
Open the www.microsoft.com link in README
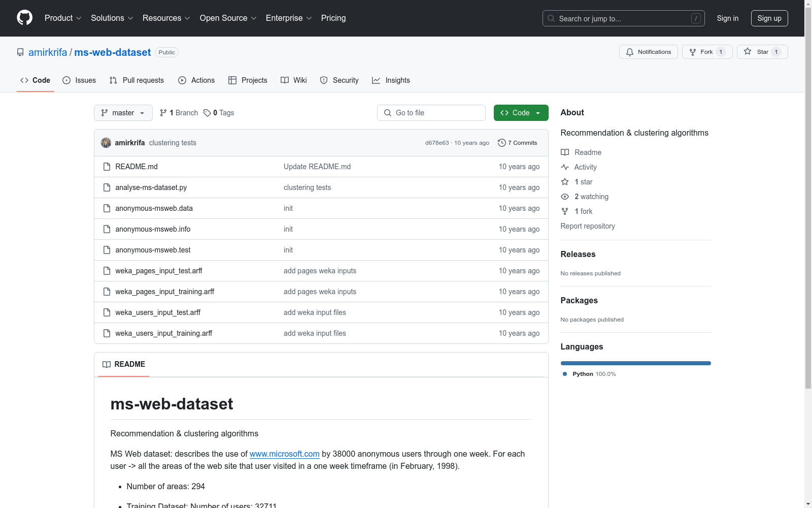[285, 454]
